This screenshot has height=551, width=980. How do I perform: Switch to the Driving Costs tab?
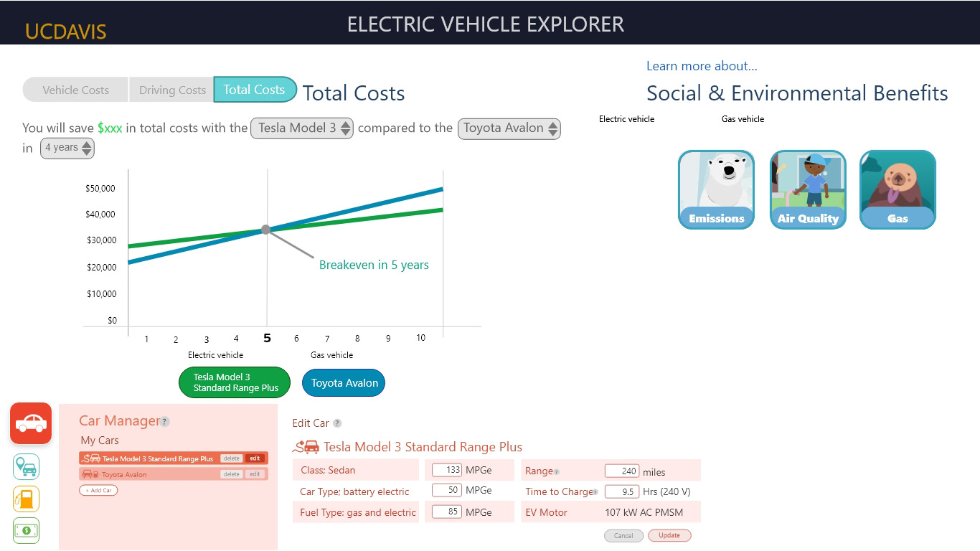click(171, 90)
